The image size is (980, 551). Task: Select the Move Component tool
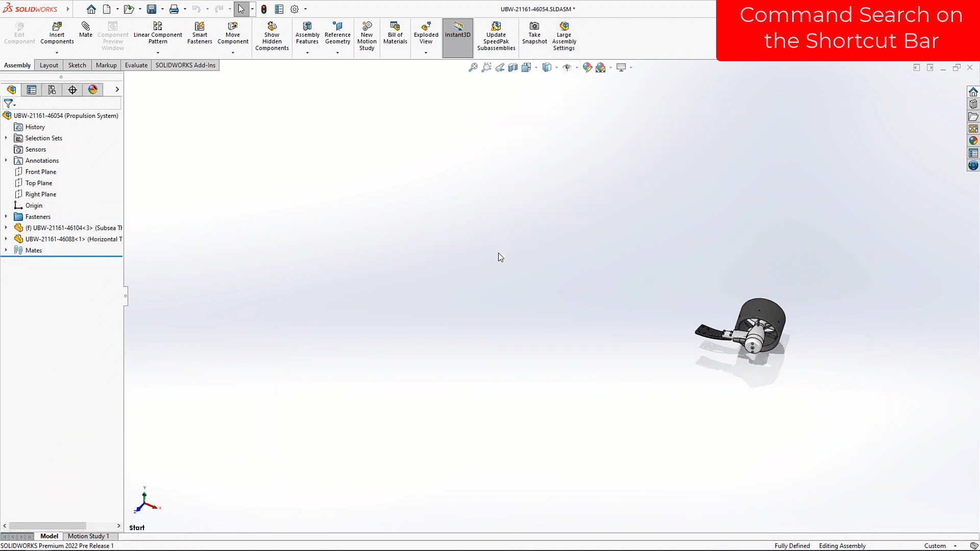[233, 33]
